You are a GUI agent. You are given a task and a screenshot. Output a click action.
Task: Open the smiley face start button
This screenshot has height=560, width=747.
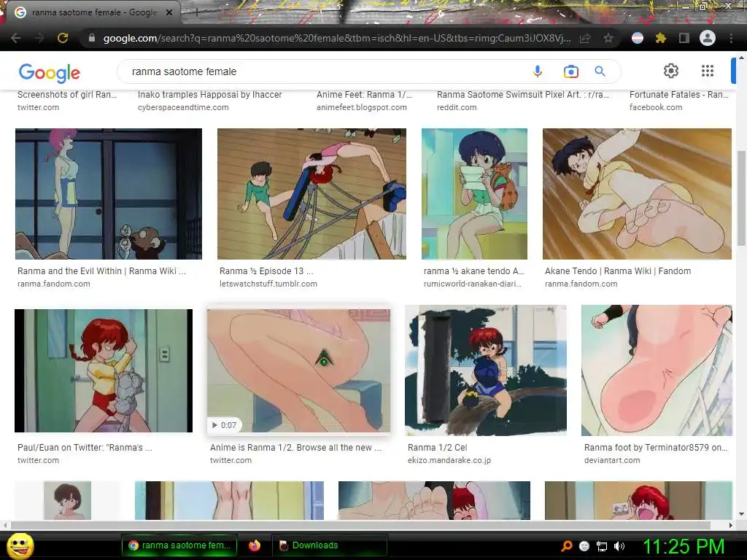click(20, 545)
